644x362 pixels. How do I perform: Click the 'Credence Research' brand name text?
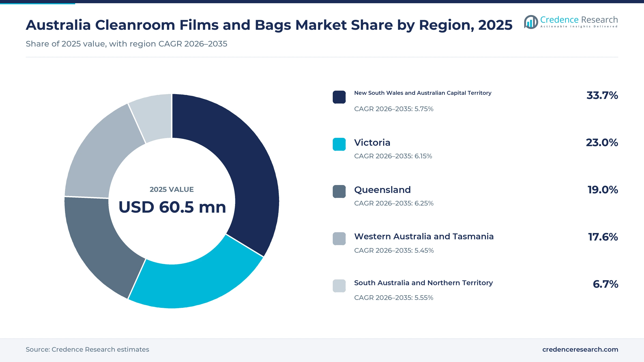pyautogui.click(x=579, y=20)
